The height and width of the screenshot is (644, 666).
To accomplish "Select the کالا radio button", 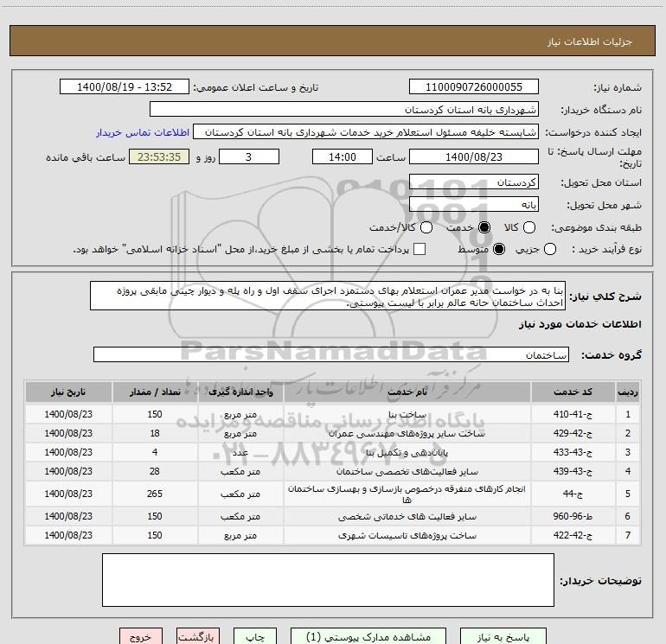I will click(x=529, y=227).
